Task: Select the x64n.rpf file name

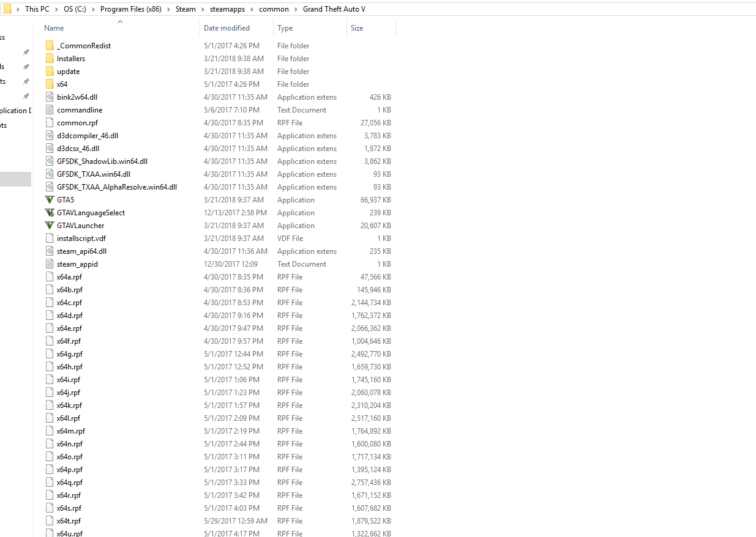Action: click(70, 444)
